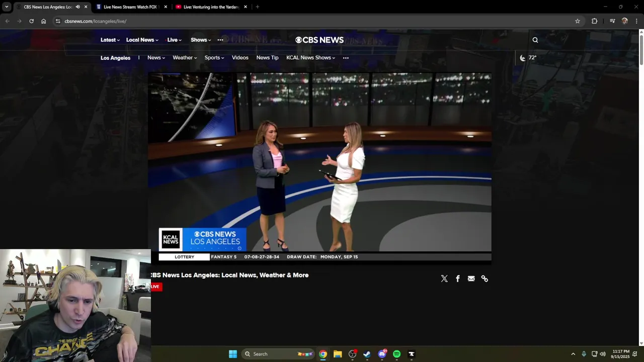Viewport: 644px width, 362px height.
Task: Click the microphone tray icon
Action: click(584, 354)
